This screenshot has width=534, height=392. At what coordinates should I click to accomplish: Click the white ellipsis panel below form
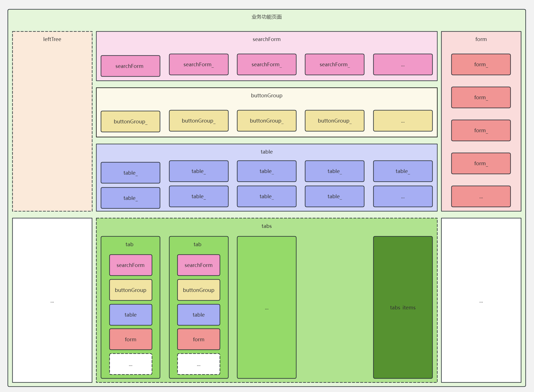481,300
